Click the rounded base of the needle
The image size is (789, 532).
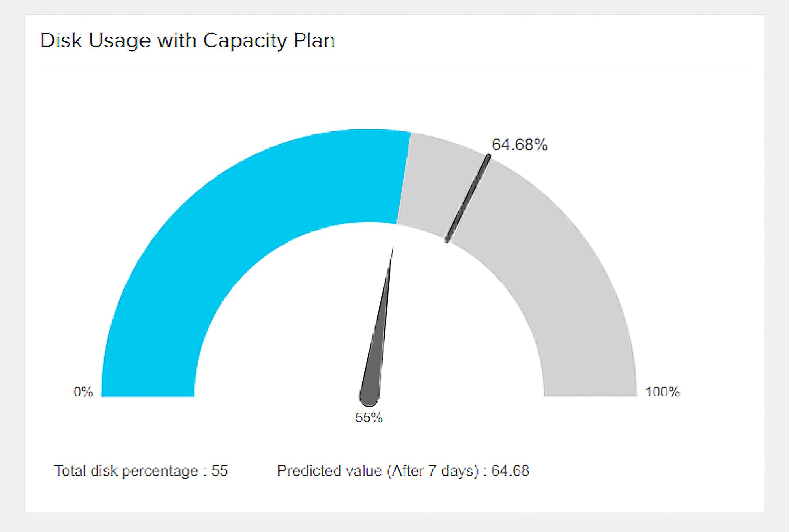click(369, 398)
